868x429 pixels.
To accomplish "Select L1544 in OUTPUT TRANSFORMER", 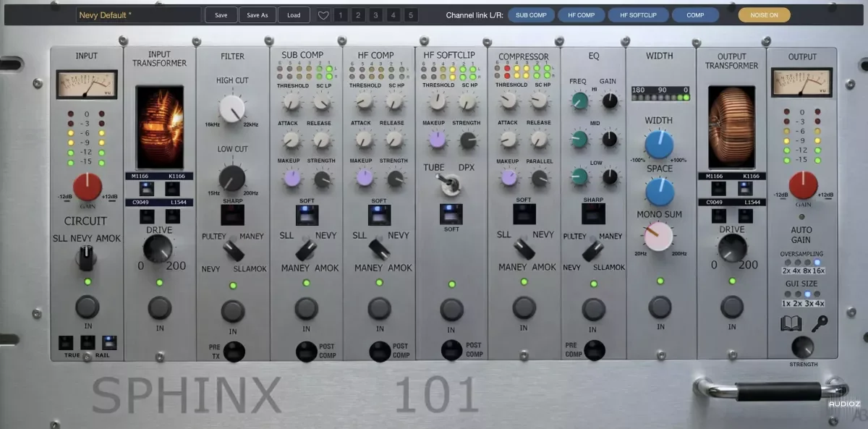I will 745,216.
